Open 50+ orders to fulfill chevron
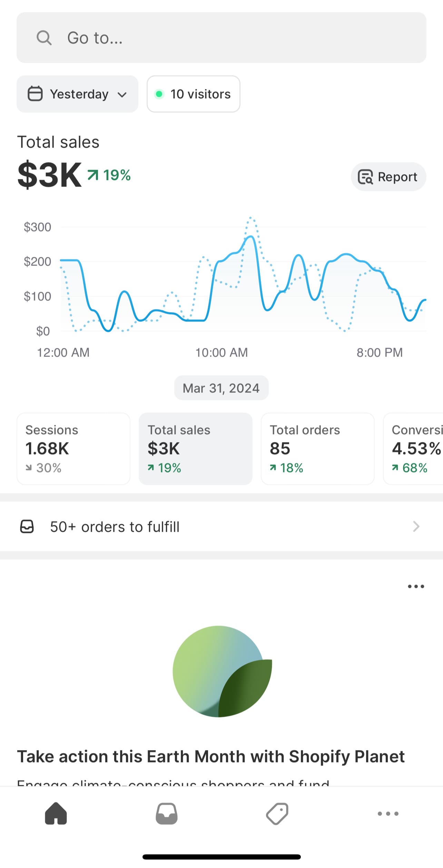Viewport: 443px width, 868px height. tap(416, 527)
